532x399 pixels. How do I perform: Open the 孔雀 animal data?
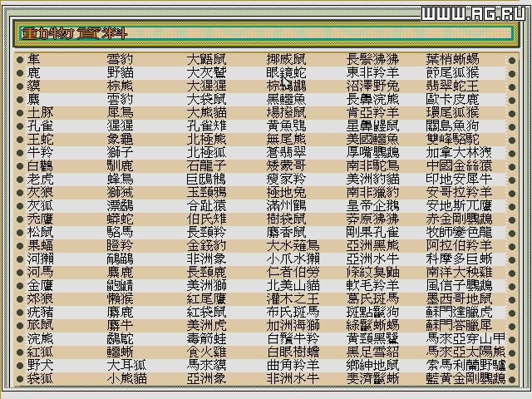point(41,126)
